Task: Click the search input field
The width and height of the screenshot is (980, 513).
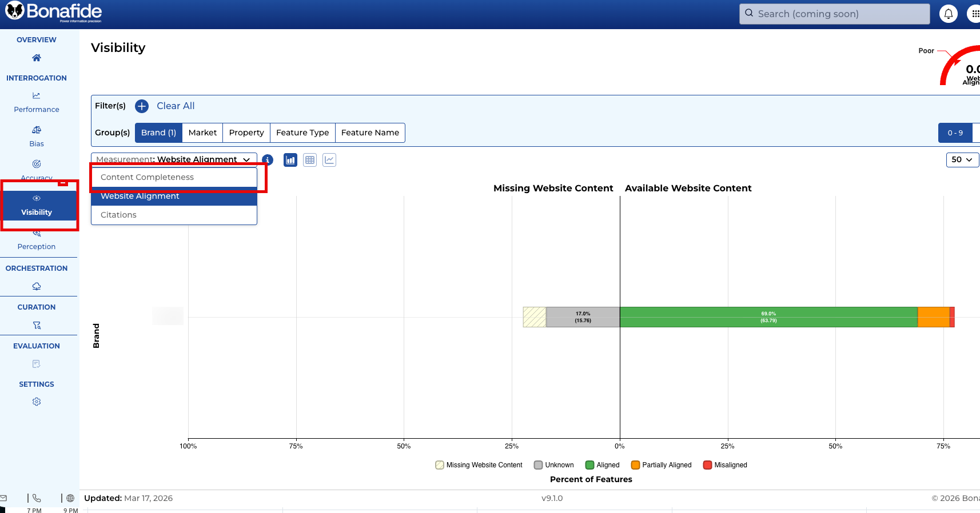Action: [835, 14]
